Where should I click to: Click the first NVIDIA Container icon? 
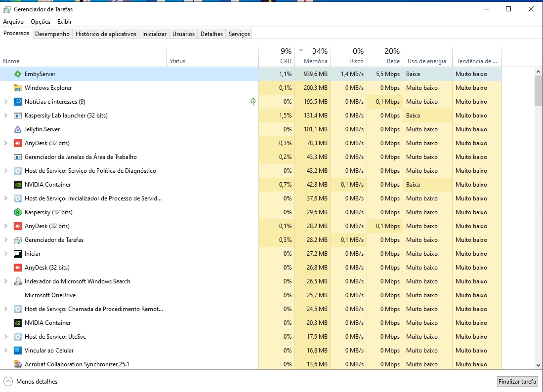click(x=18, y=185)
